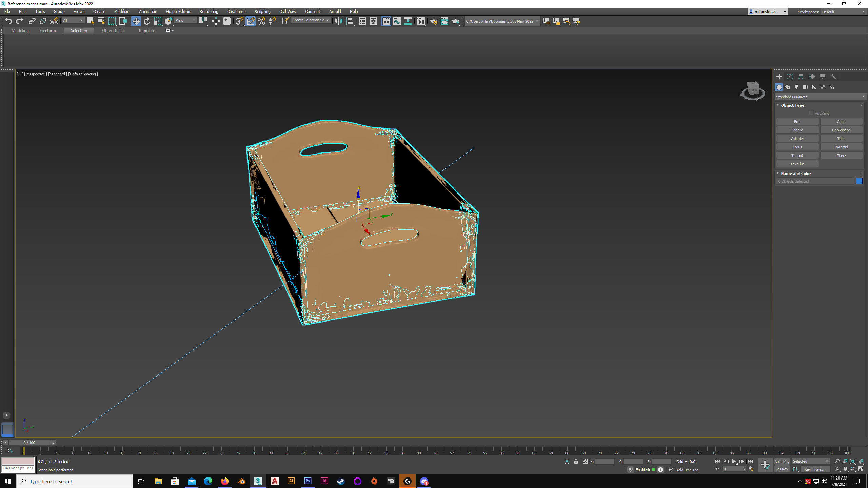Enable the AutoGrid checkbox
Viewport: 868px width, 488px height.
tap(811, 113)
